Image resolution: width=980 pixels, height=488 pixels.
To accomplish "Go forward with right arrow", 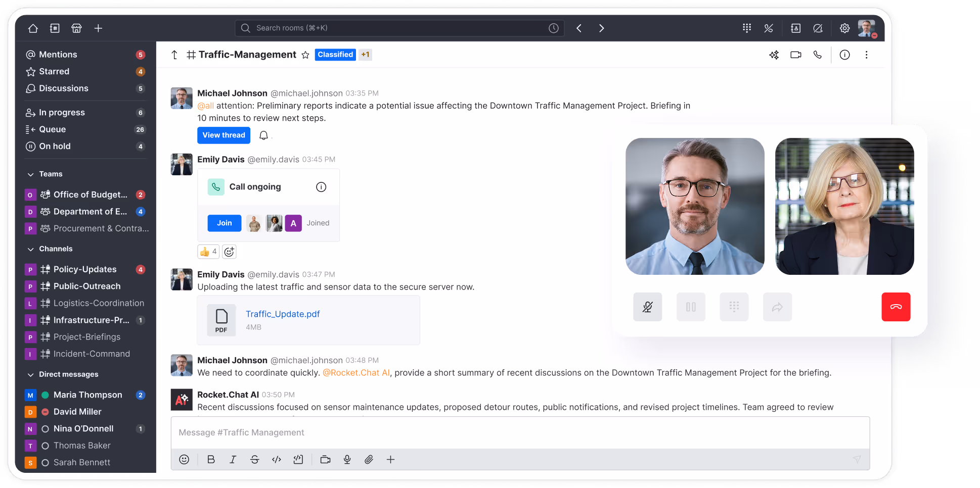I will pyautogui.click(x=601, y=28).
